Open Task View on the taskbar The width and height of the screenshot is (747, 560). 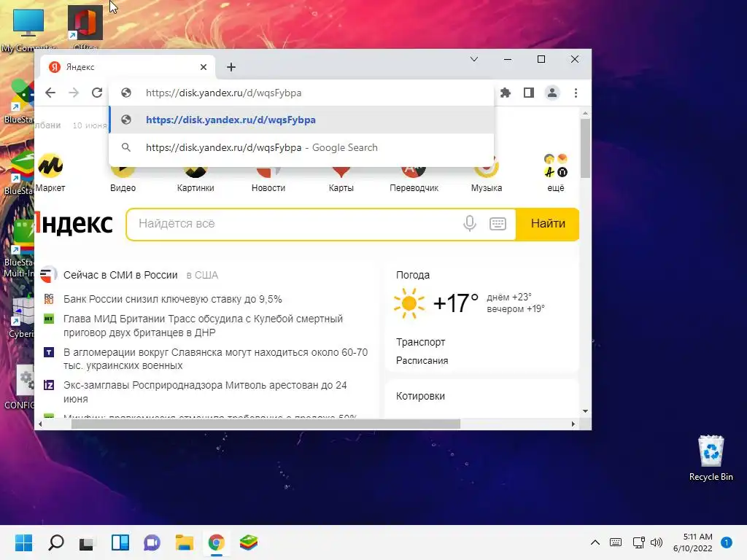click(87, 542)
